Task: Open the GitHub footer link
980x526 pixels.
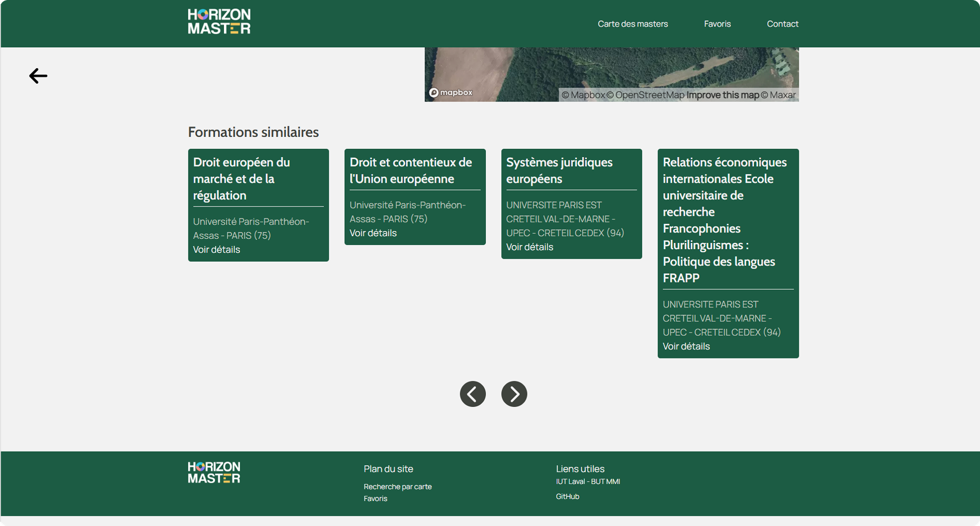Action: pyautogui.click(x=567, y=497)
